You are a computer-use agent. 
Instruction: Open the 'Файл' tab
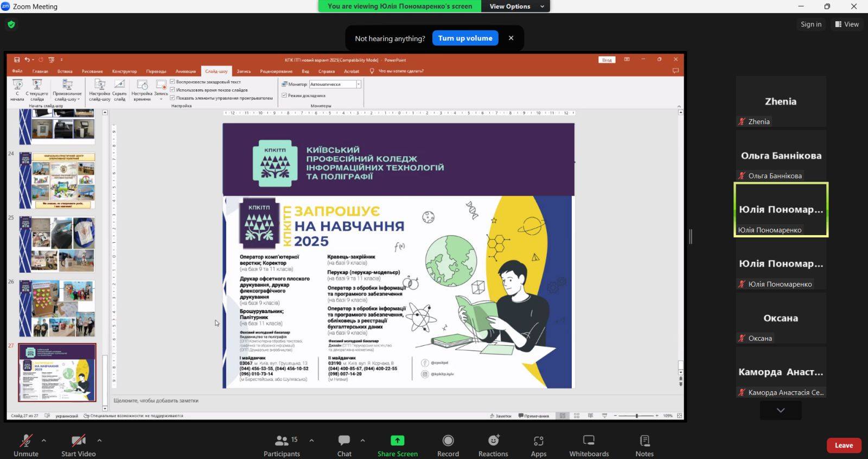(x=17, y=71)
